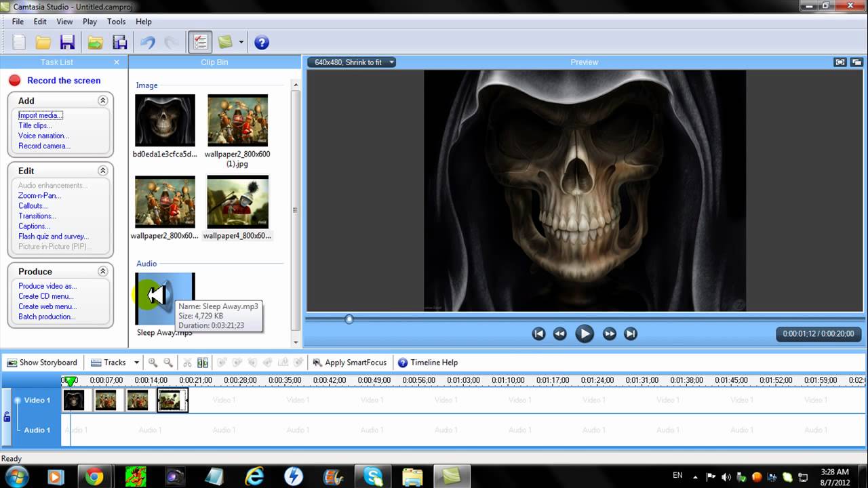Select the Sleep Away.mp3 audio clip
Viewport: 868px width, 488px height.
[165, 299]
